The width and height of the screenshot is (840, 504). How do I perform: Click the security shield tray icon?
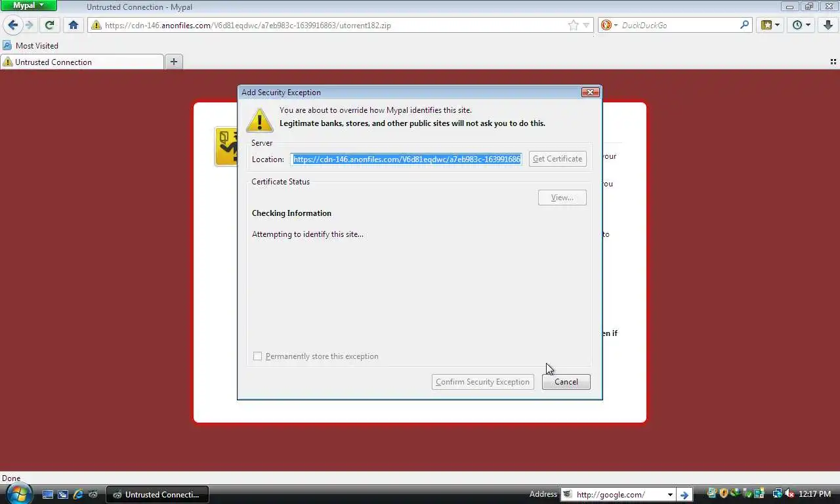pyautogui.click(x=724, y=493)
